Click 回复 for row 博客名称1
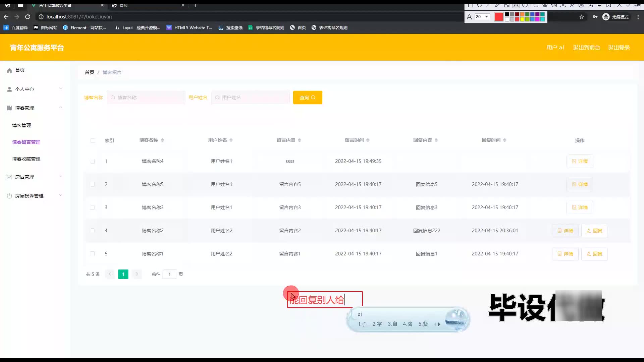Screen dimensions: 644x362 pos(594,254)
